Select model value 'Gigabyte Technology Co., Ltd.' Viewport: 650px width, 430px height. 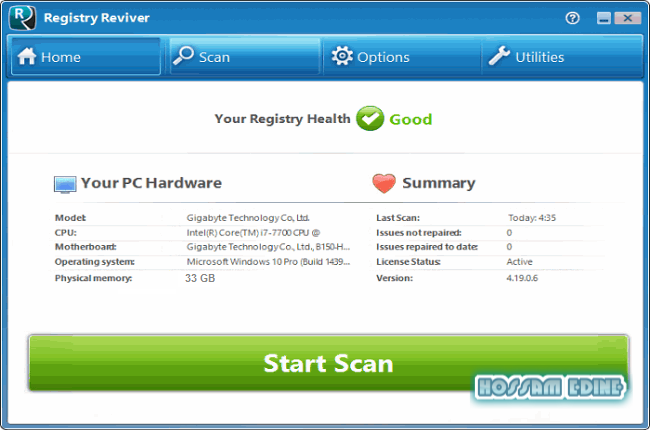[x=248, y=218]
